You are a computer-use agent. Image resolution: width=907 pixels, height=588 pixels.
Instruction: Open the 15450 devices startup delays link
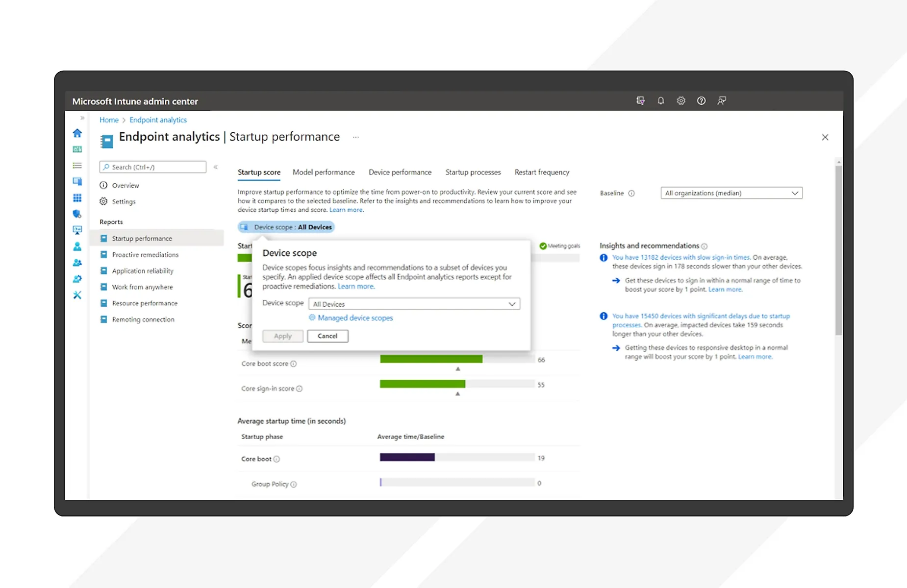[x=701, y=320]
